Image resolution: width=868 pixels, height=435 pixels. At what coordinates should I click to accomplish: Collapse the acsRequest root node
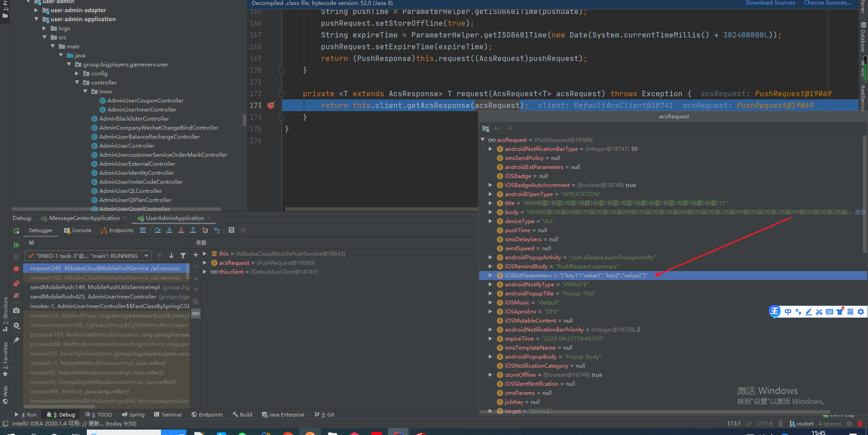point(483,140)
